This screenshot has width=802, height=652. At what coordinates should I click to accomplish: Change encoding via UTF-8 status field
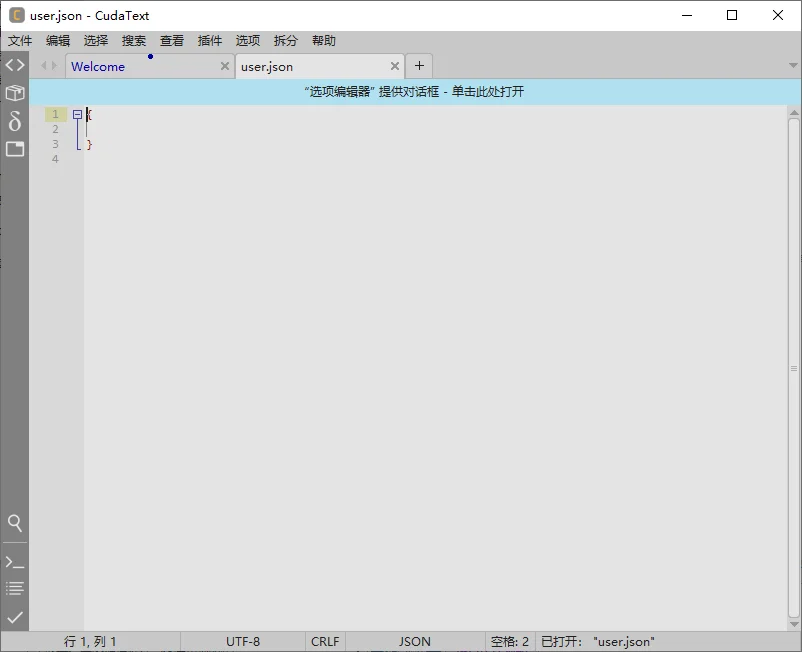243,641
